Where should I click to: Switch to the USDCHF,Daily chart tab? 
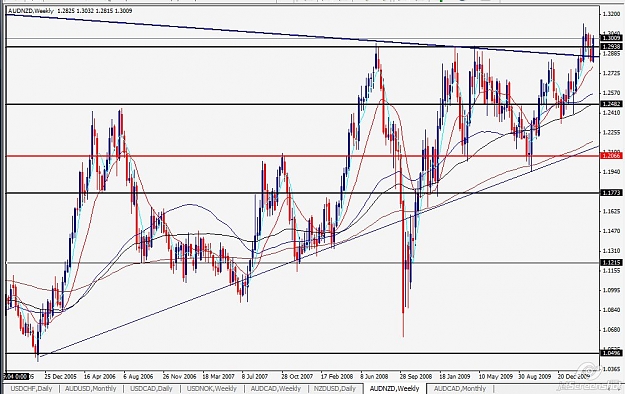pos(31,388)
